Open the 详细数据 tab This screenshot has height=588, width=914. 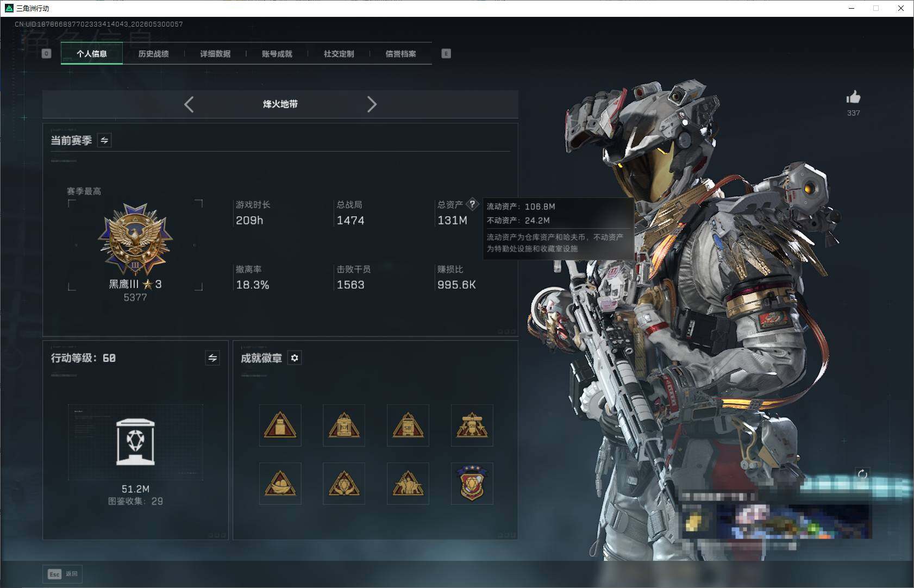[x=215, y=54]
